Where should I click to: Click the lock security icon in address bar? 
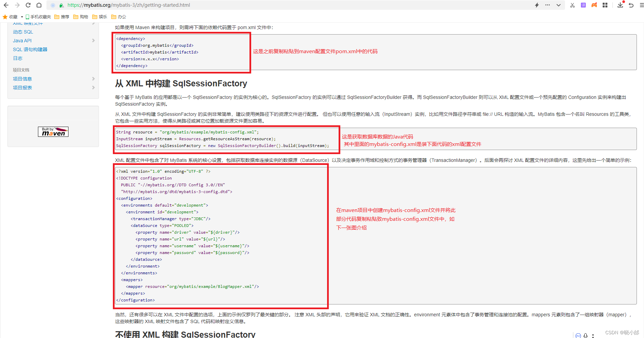point(61,5)
